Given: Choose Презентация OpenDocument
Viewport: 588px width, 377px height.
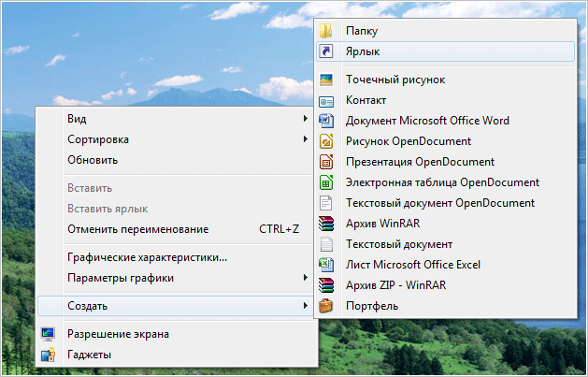Looking at the screenshot, I should point(446,162).
